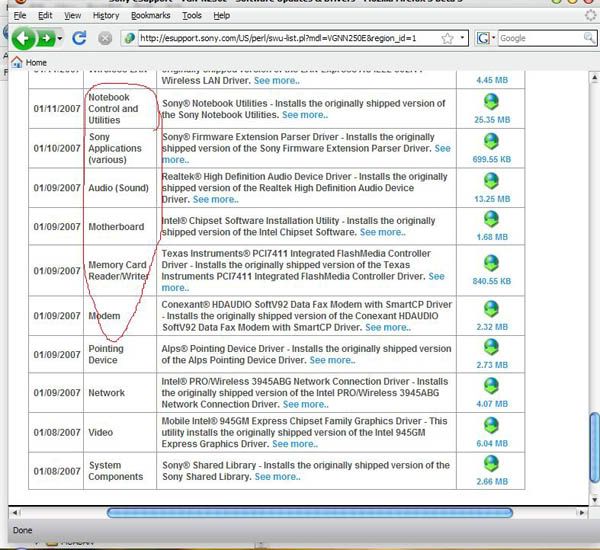This screenshot has width=600, height=550.
Task: Open the History menu
Action: (106, 16)
